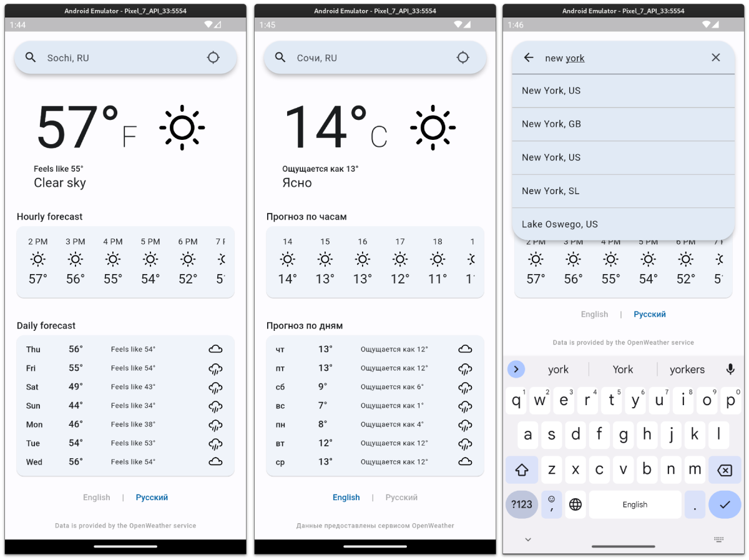
Task: Tap "Данные предоставлены сервисом OpenWeather" footer
Action: click(375, 526)
